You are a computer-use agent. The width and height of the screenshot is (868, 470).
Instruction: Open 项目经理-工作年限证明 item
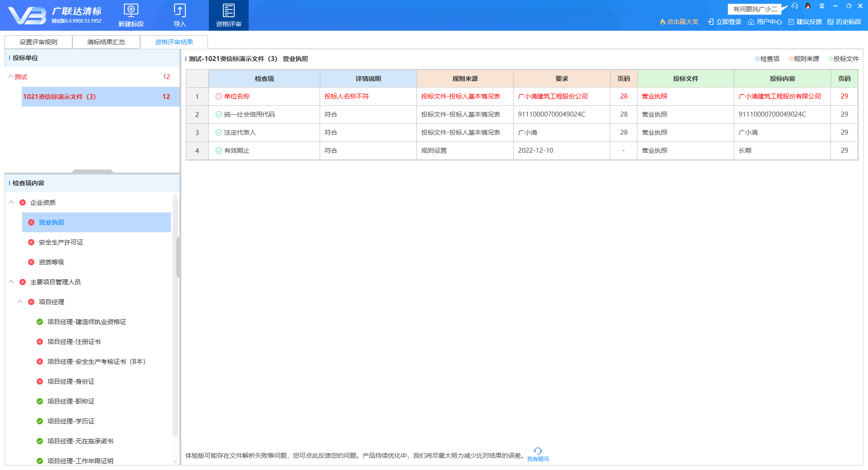pos(80,461)
